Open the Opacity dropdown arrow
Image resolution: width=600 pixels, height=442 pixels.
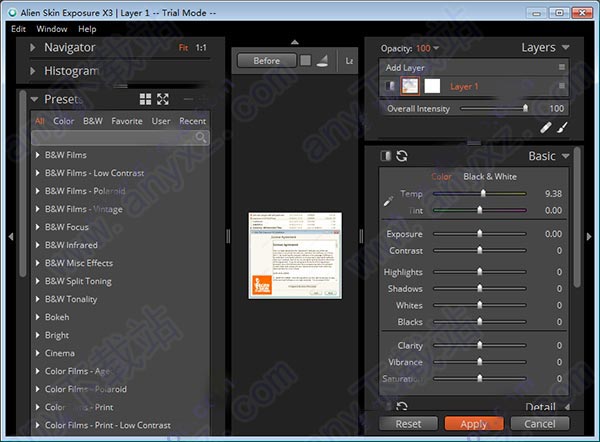click(436, 48)
